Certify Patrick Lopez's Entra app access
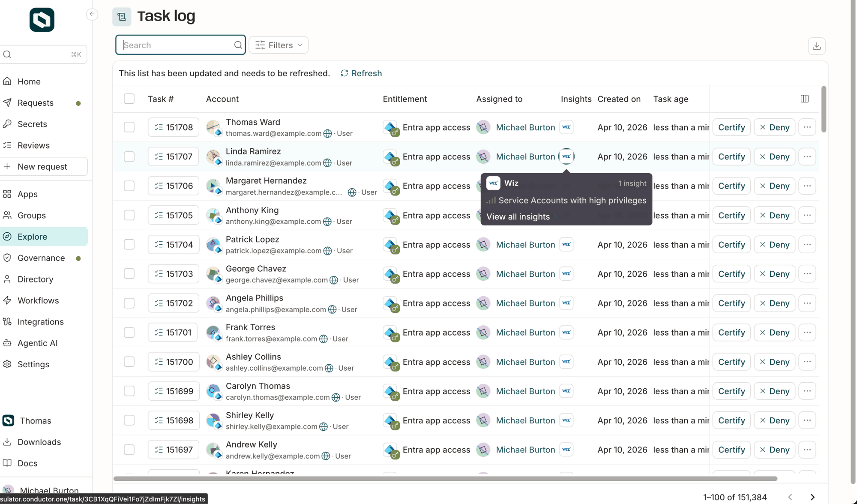Screen dimensions: 857x504 pyautogui.click(x=731, y=244)
